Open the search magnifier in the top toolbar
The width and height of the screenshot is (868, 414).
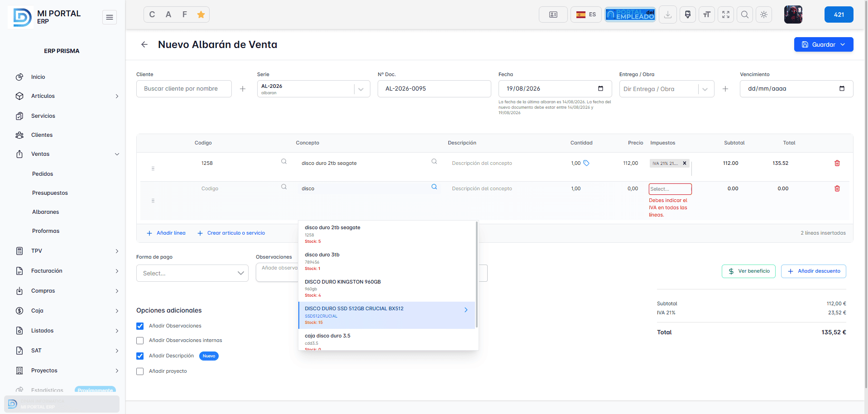745,14
